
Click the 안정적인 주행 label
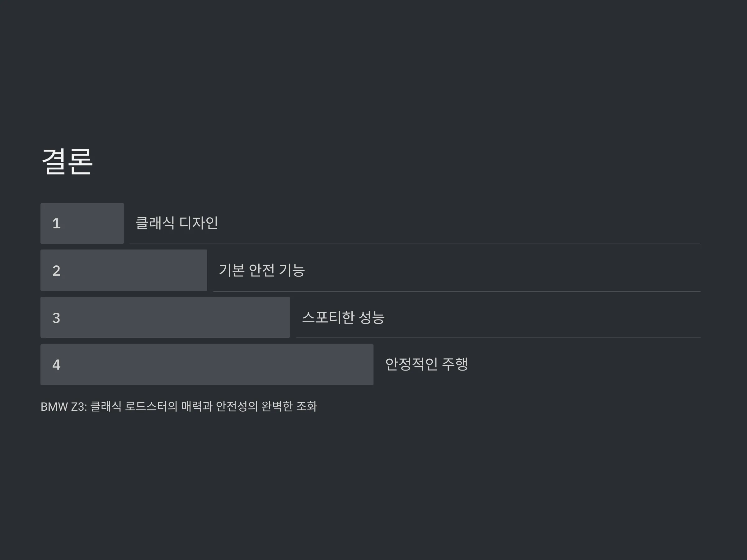426,364
